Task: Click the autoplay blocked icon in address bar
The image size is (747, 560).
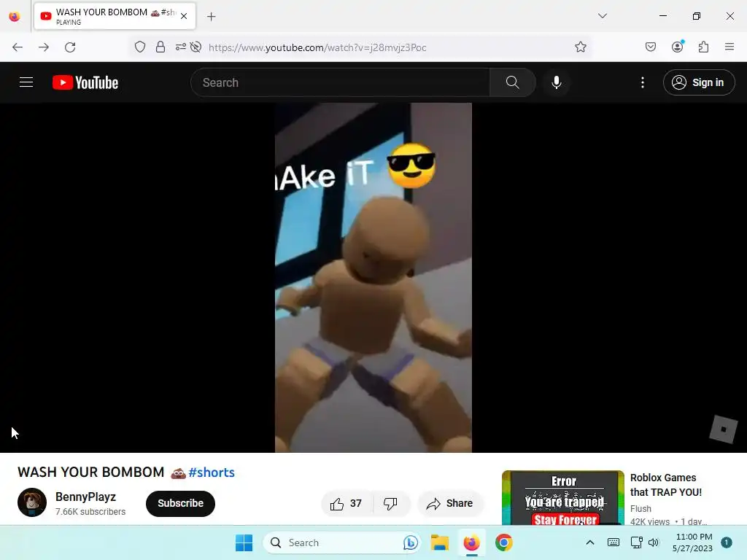Action: pyautogui.click(x=196, y=47)
